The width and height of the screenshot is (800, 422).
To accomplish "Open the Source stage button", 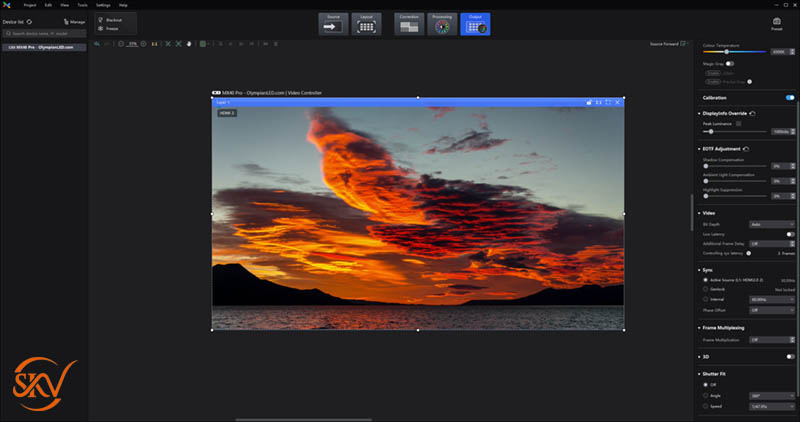I will coord(333,24).
